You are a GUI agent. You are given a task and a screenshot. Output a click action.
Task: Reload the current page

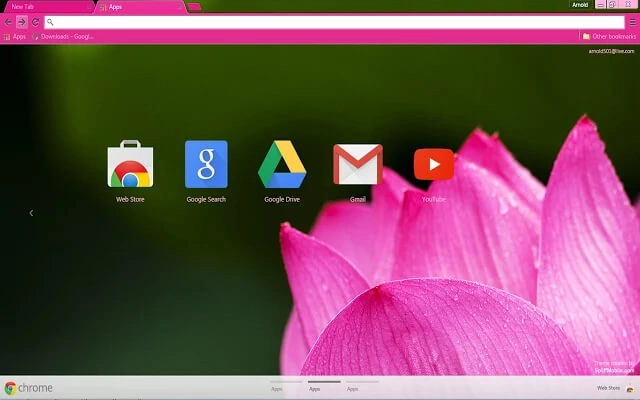[x=36, y=22]
